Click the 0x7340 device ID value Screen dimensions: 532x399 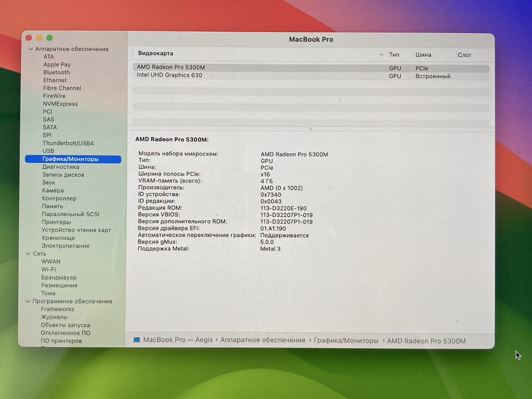click(x=271, y=195)
